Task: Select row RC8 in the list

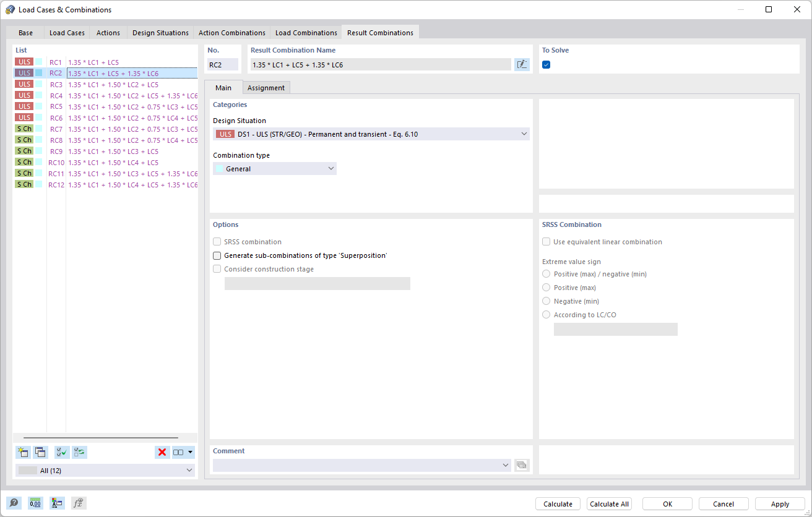Action: (x=105, y=140)
